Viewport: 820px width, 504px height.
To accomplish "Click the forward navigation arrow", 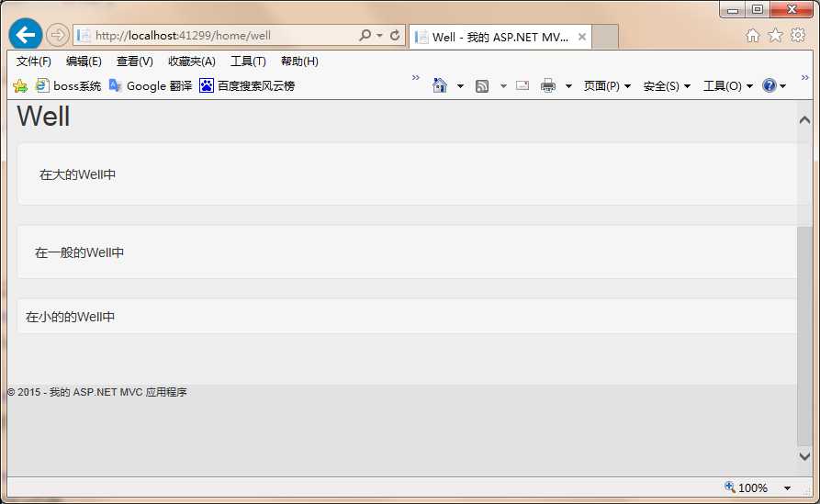I will tap(58, 35).
